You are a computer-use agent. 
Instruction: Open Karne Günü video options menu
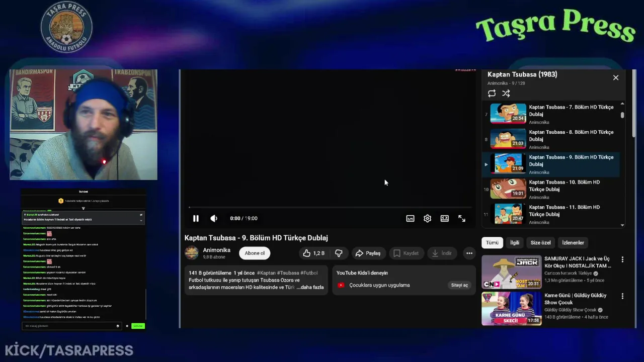[x=622, y=296]
